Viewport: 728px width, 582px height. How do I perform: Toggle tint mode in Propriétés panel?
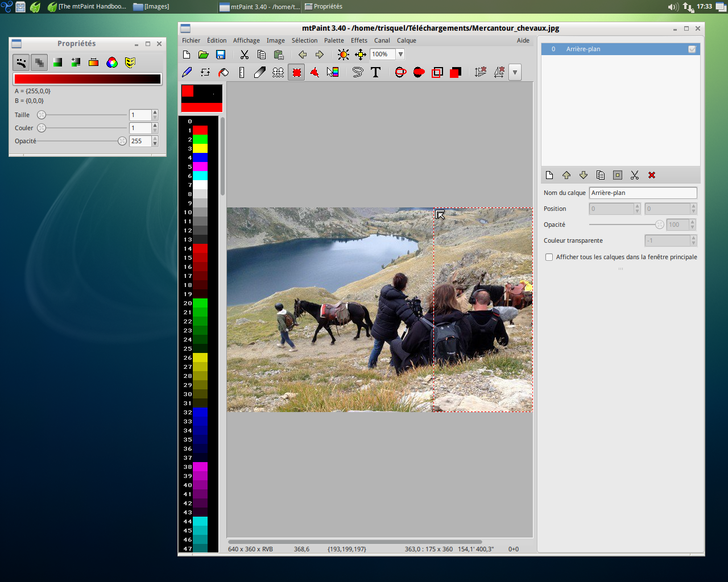(57, 63)
